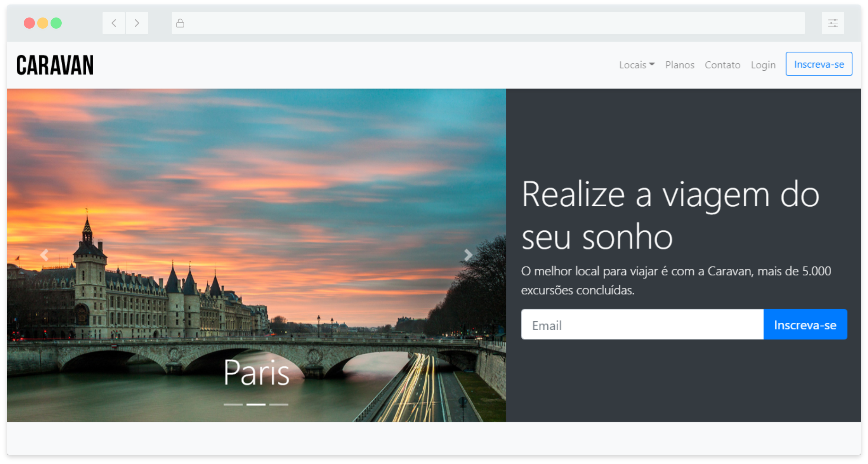The image size is (868, 464).
Task: Select the first carousel slide indicator
Action: [233, 404]
